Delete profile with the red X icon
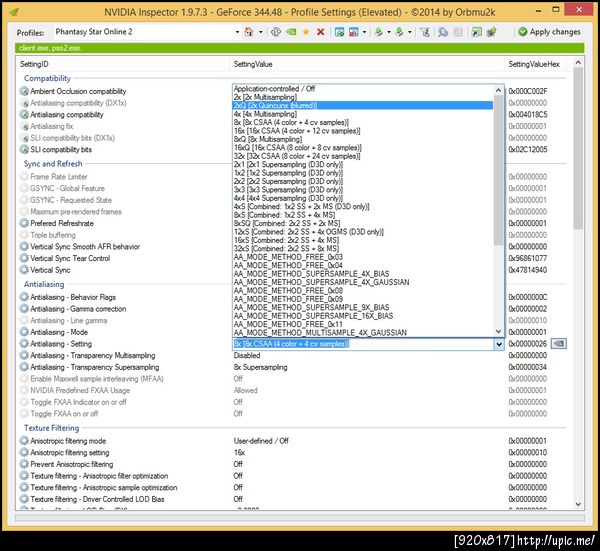 (321, 32)
